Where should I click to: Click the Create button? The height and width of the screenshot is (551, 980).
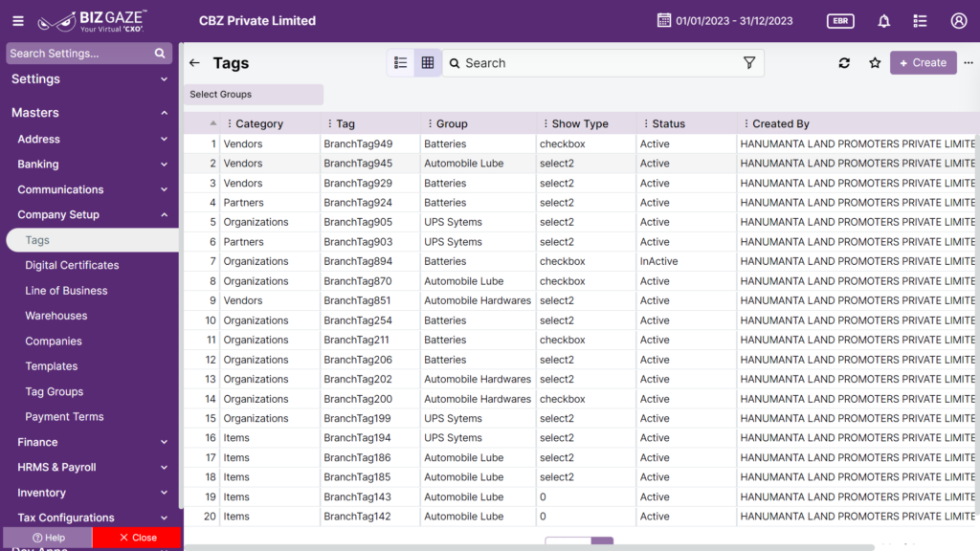924,62
